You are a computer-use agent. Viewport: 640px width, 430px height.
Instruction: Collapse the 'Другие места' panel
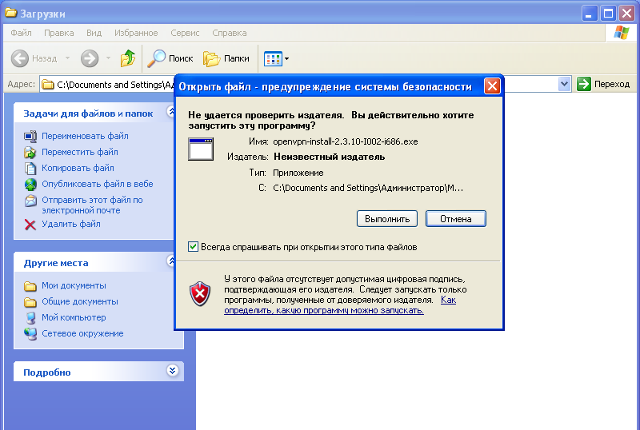[x=171, y=261]
